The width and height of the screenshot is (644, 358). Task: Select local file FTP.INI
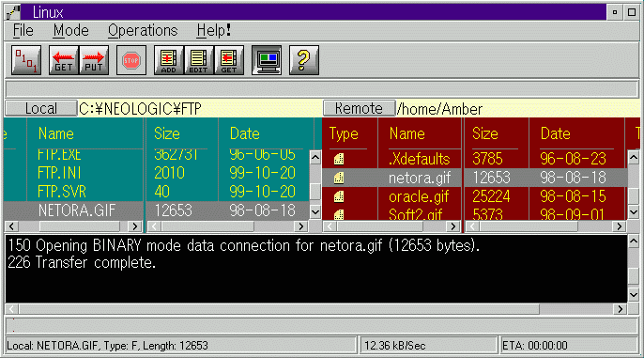(x=59, y=173)
